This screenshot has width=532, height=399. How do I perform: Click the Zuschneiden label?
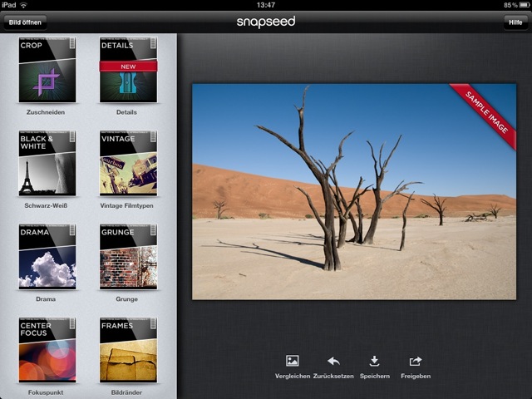coord(47,112)
